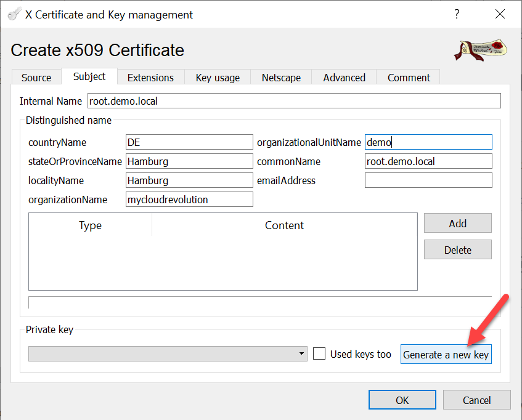Screen dimensions: 522x420
Task: Click the question mark help button
Action: click(x=457, y=14)
